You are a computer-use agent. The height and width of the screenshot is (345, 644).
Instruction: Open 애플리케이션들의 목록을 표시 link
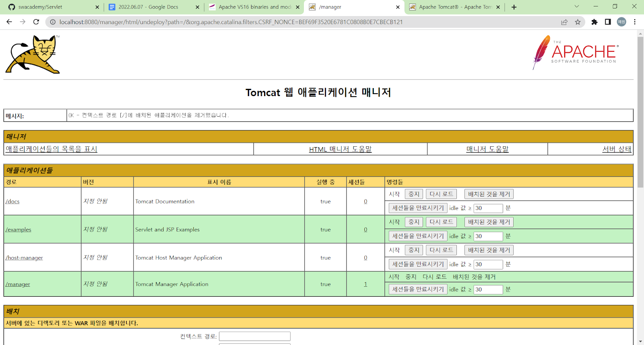pos(52,149)
